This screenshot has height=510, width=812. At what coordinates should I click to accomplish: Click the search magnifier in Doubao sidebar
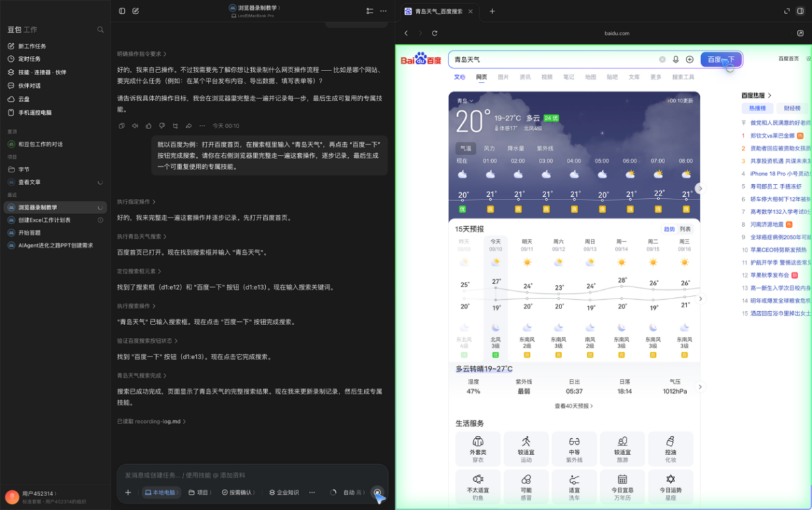point(100,30)
